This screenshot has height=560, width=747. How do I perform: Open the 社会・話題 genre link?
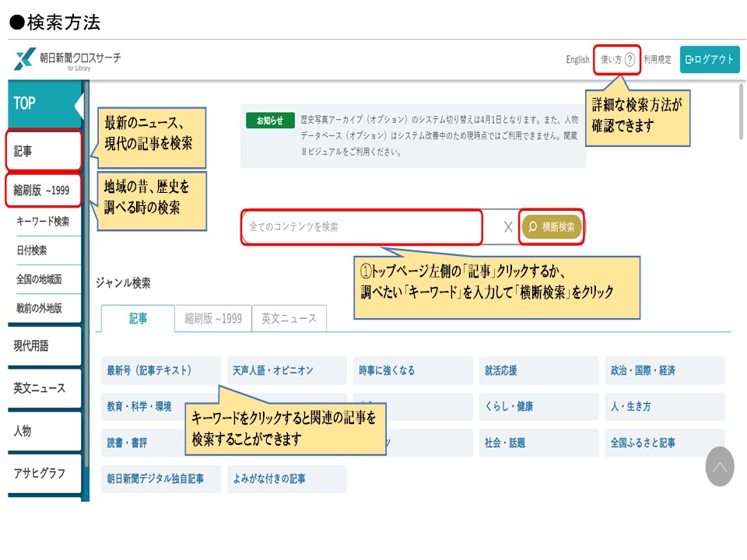538,443
